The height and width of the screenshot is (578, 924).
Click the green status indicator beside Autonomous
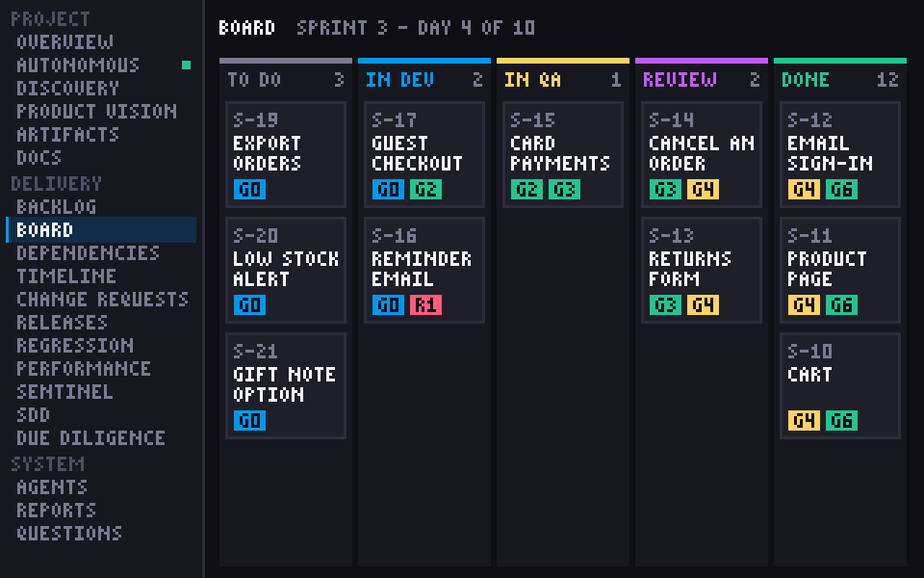coord(186,65)
